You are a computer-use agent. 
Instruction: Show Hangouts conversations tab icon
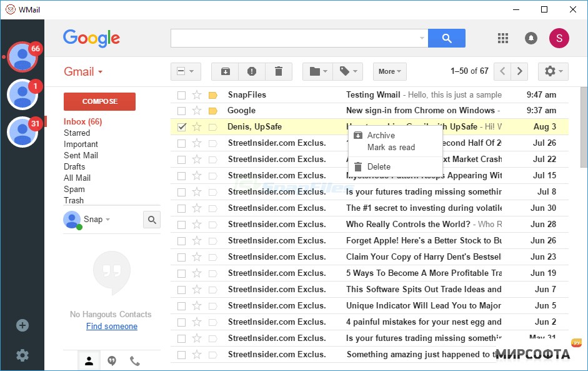point(112,361)
